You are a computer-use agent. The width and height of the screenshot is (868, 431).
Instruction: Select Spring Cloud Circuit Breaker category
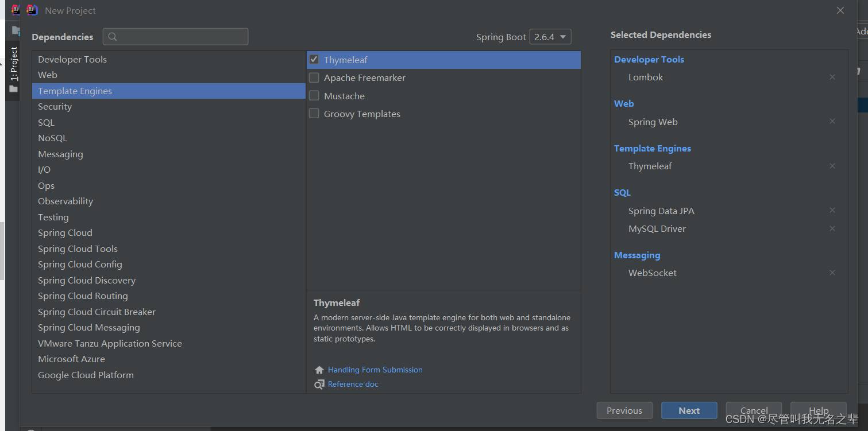tap(169, 312)
